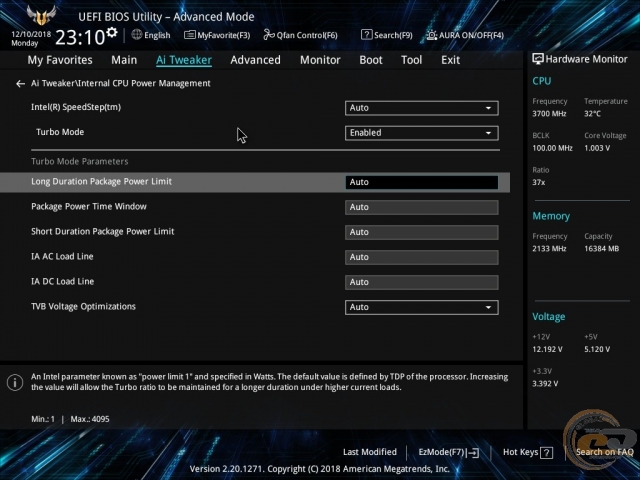The width and height of the screenshot is (640, 480).
Task: Select the IA DC Load Line label
Action: click(x=62, y=281)
